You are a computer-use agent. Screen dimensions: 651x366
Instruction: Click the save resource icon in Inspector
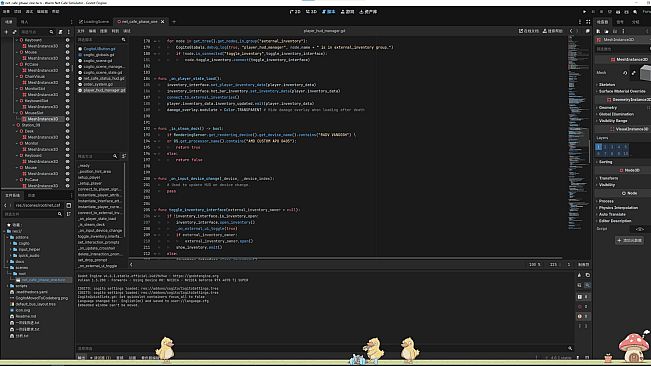pos(615,31)
